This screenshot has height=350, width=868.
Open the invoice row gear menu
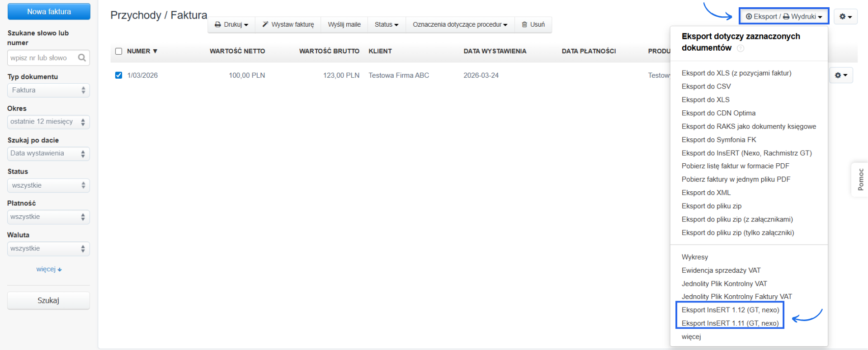tap(841, 75)
